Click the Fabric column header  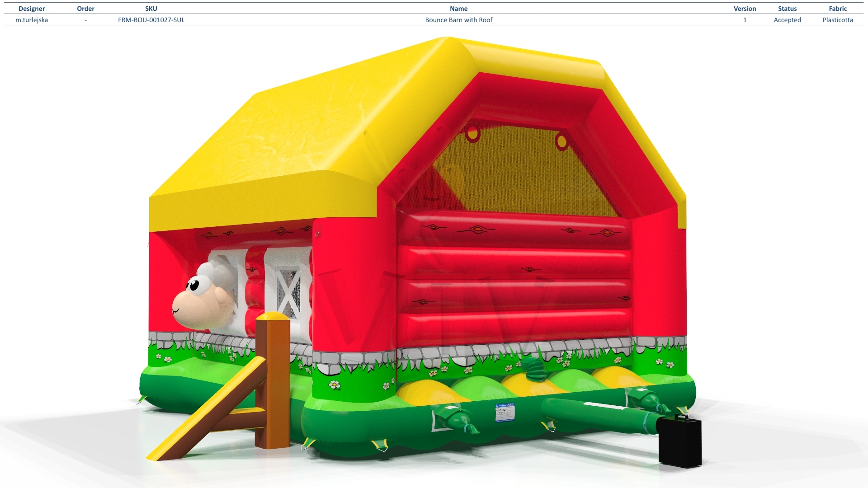[838, 9]
